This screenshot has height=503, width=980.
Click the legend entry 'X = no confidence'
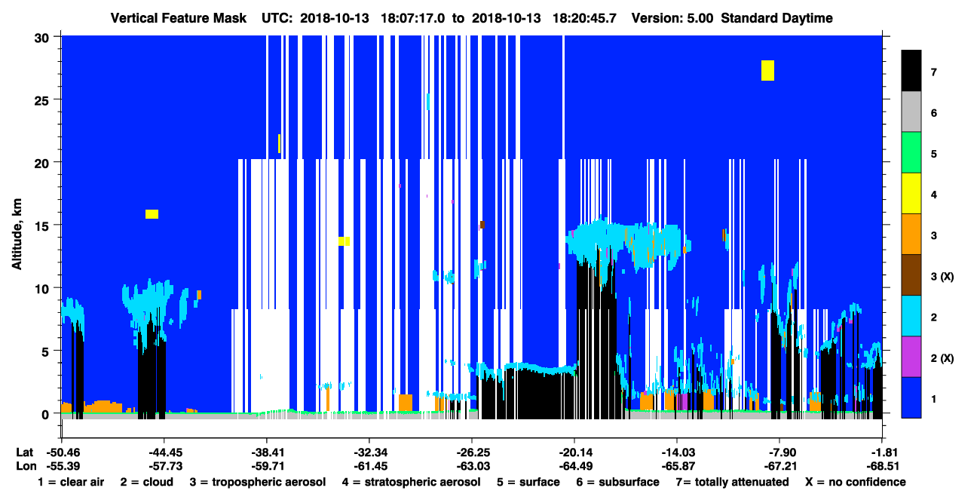coord(855,482)
